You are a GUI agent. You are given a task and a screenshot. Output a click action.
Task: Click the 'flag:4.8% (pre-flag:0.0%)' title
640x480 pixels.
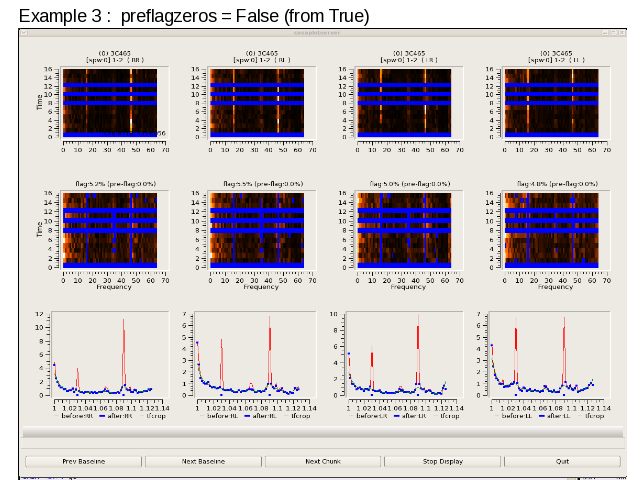click(557, 184)
